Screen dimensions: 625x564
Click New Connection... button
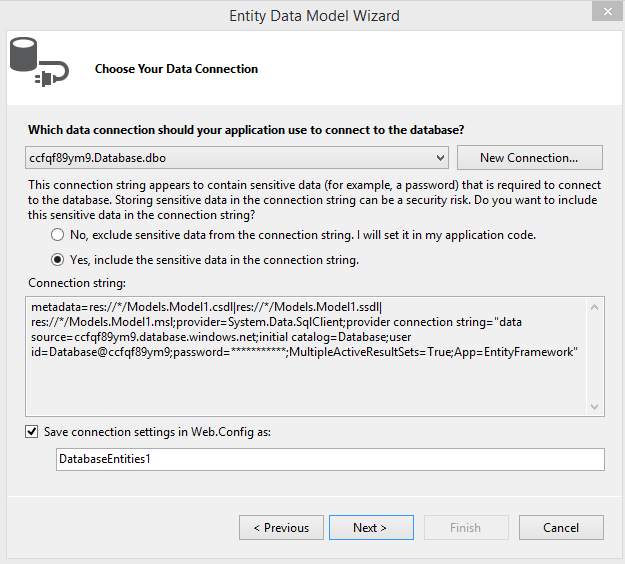click(x=529, y=158)
